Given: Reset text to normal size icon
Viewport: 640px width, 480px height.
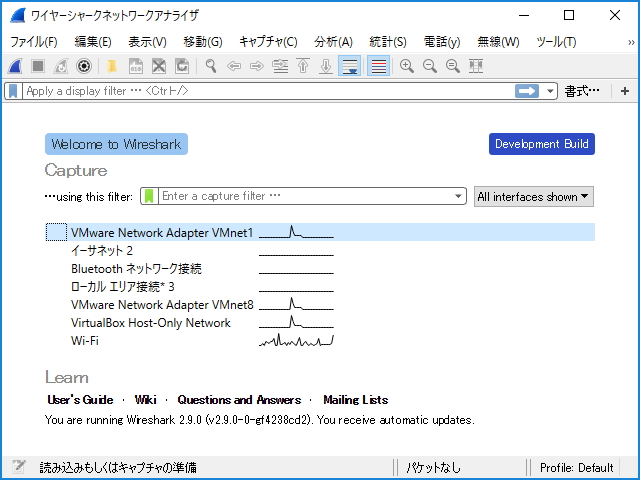Looking at the screenshot, I should (x=452, y=66).
